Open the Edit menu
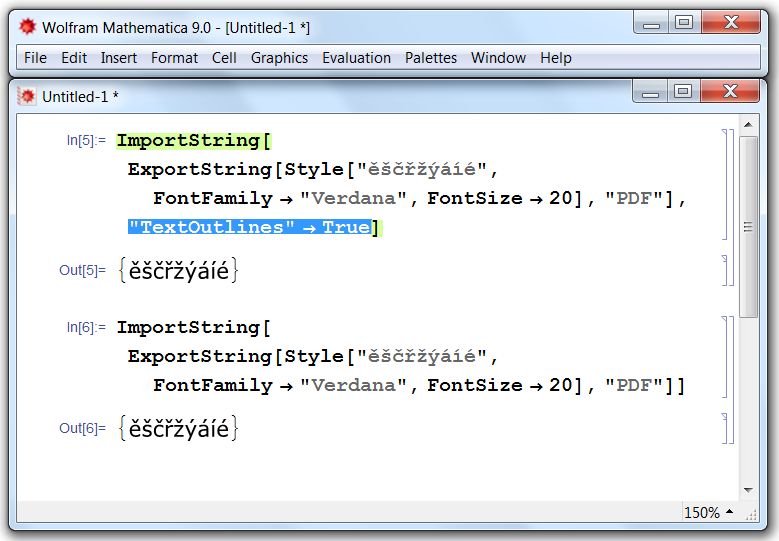This screenshot has width=779, height=541. (x=74, y=58)
